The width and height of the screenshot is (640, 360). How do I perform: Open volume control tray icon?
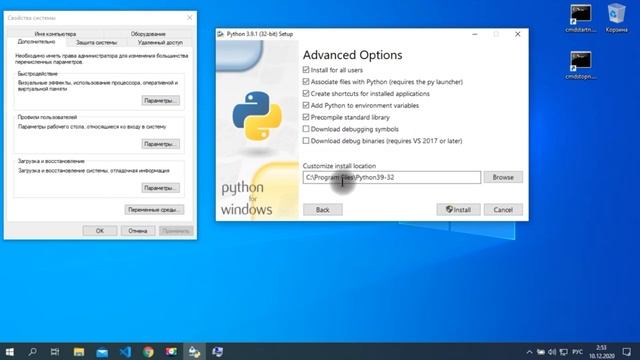pyautogui.click(x=552, y=352)
